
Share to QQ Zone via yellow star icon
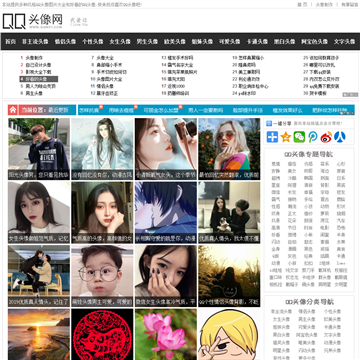click(286, 137)
